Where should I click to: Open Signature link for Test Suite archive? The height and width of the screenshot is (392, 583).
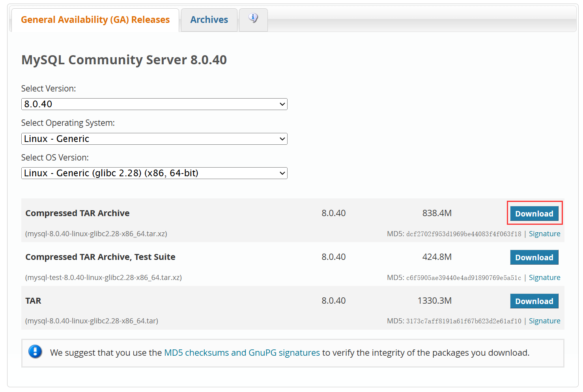pyautogui.click(x=544, y=278)
